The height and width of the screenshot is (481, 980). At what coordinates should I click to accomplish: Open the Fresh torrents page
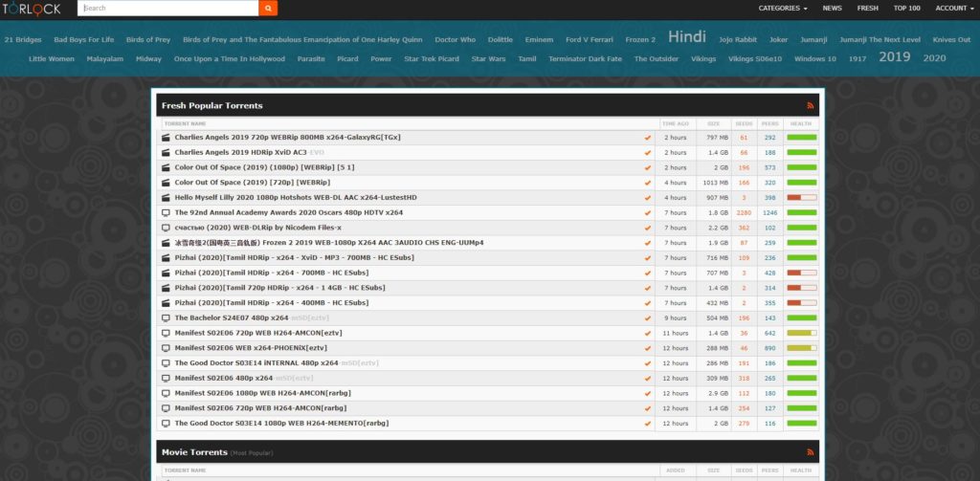coord(867,8)
